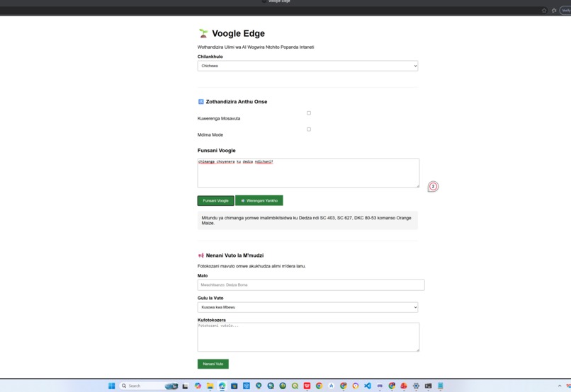Viewport: 571px width, 392px height.
Task: Click the Kuwerenga Mosavuta label
Action: point(218,119)
